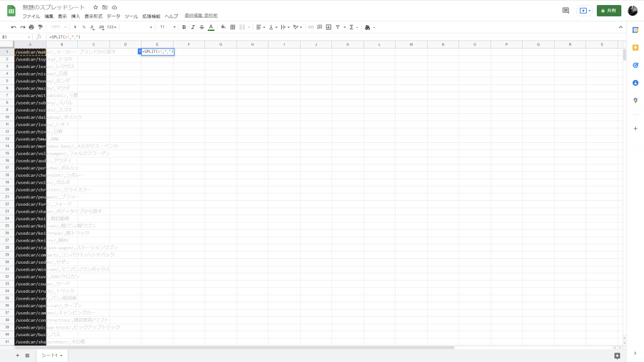
Task: Open font size 11 dropdown
Action: 167,27
